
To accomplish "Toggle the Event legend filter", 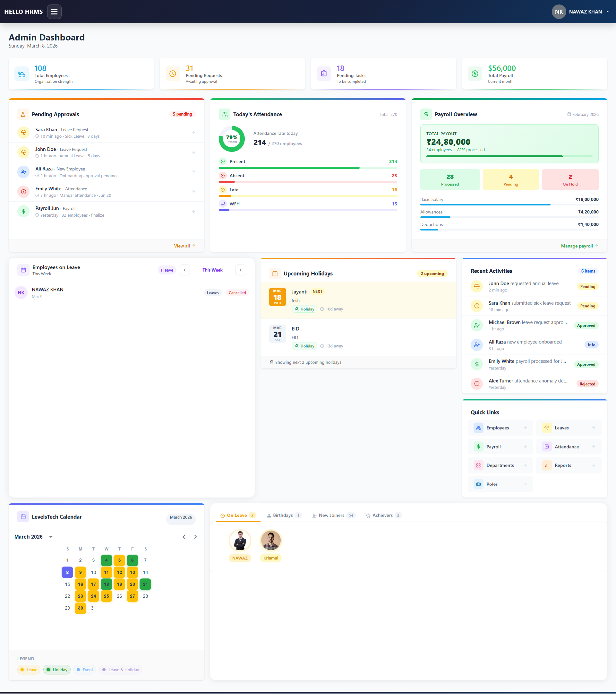I will pos(85,670).
